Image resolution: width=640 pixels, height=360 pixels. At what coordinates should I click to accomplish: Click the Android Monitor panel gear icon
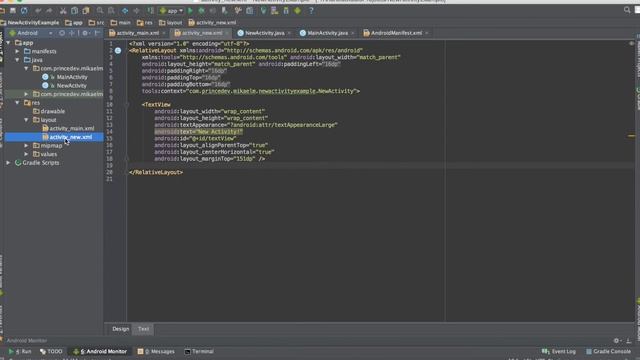(617, 341)
